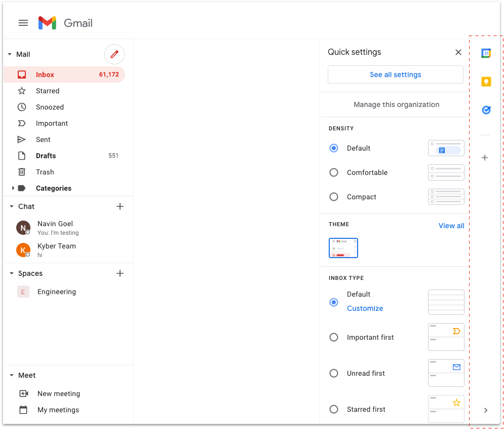Click Navin Goel's avatar
The width and height of the screenshot is (504, 429).
(23, 228)
